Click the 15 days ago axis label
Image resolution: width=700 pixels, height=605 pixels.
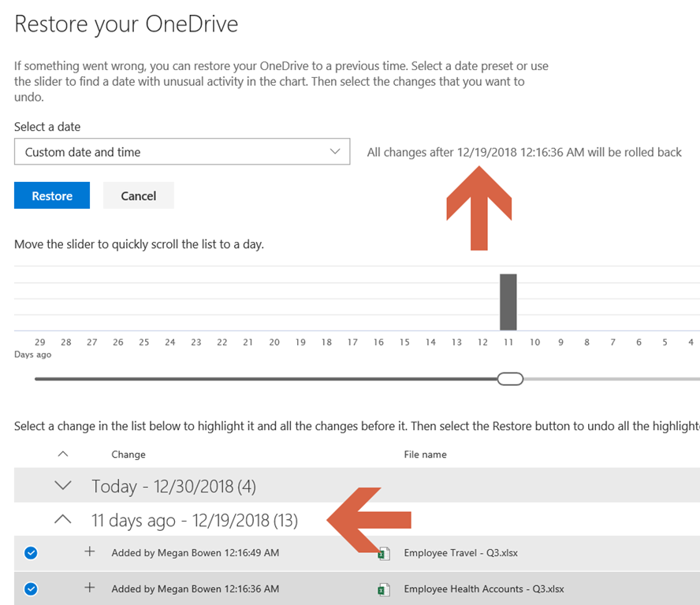click(x=404, y=342)
